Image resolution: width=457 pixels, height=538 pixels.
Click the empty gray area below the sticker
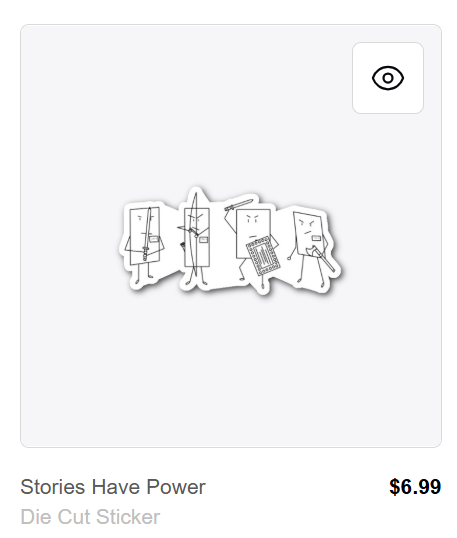coord(230,372)
